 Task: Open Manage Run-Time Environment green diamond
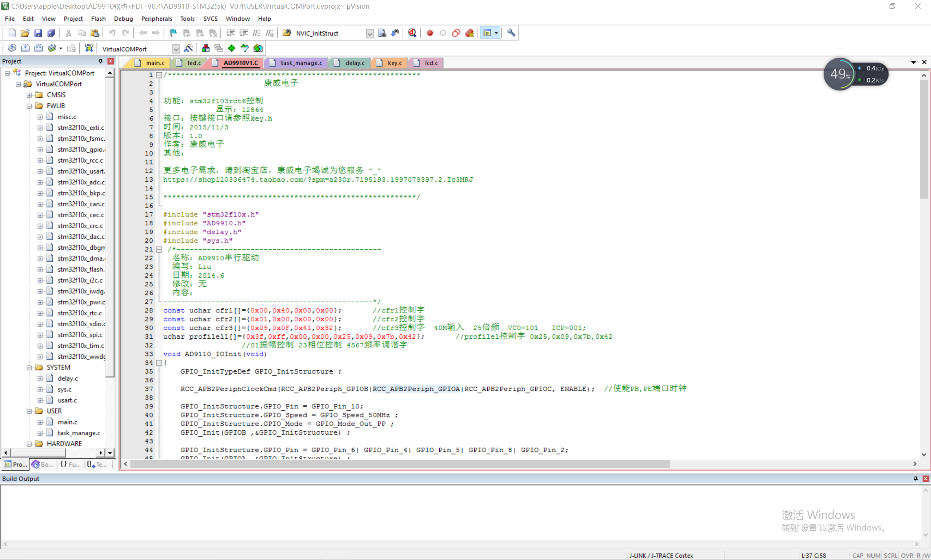coord(232,48)
